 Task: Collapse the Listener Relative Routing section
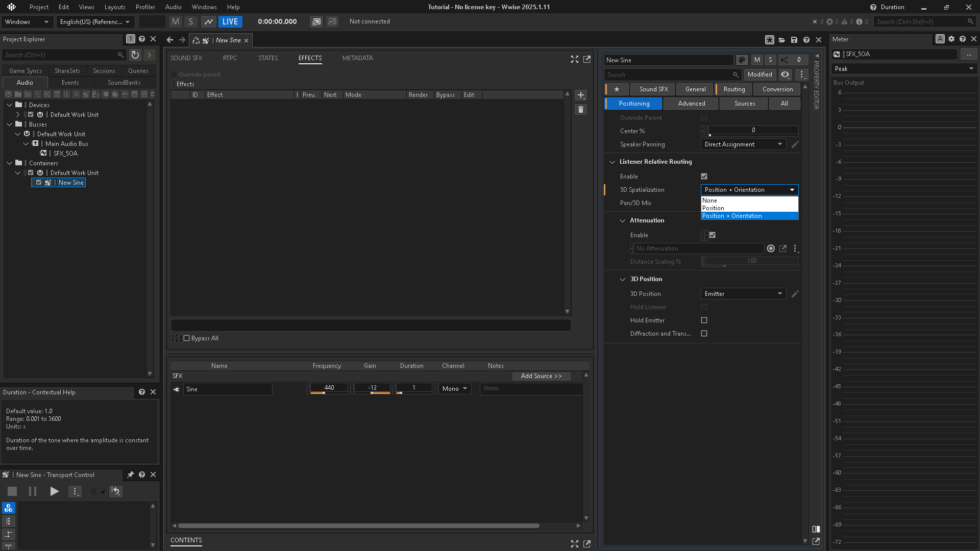pyautogui.click(x=612, y=162)
